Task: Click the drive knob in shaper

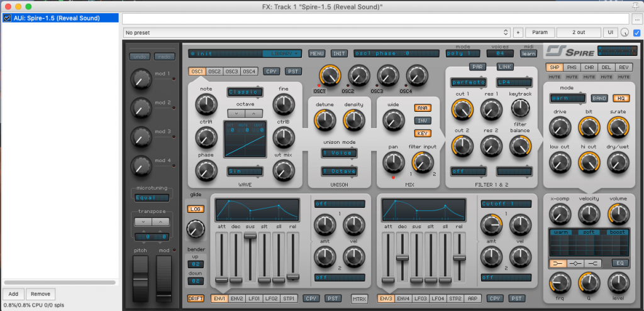Action: [x=560, y=127]
